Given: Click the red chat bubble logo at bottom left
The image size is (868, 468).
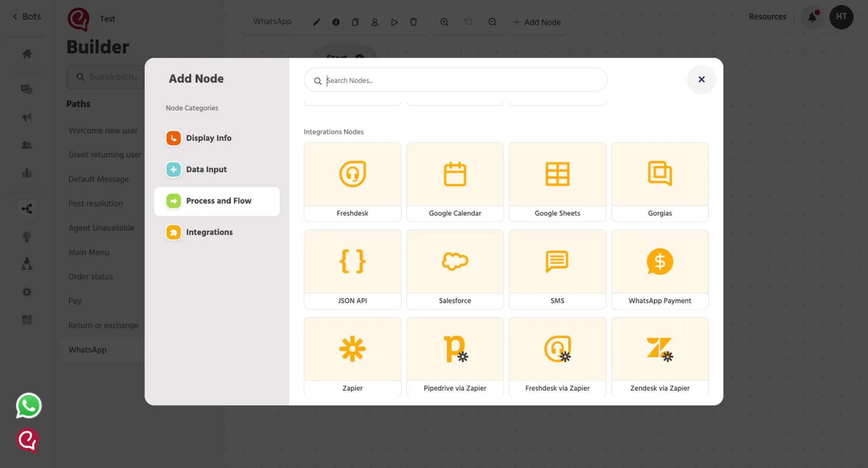Looking at the screenshot, I should pos(27,440).
